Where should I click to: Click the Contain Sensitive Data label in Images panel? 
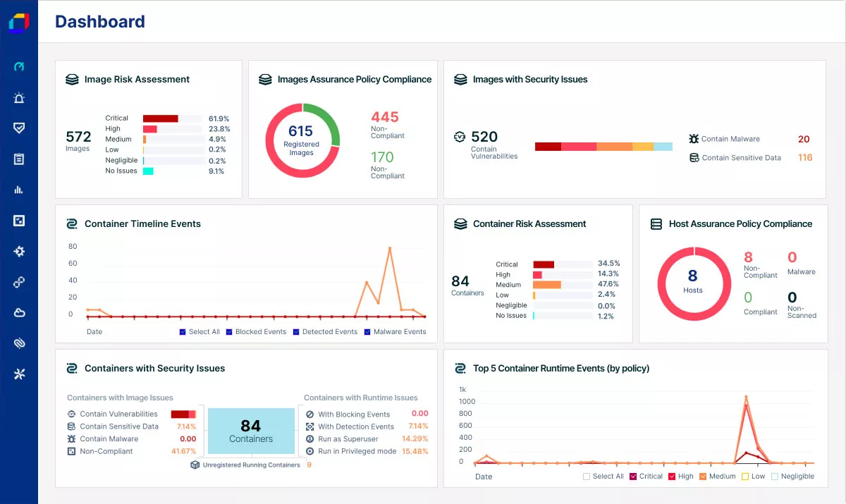742,158
